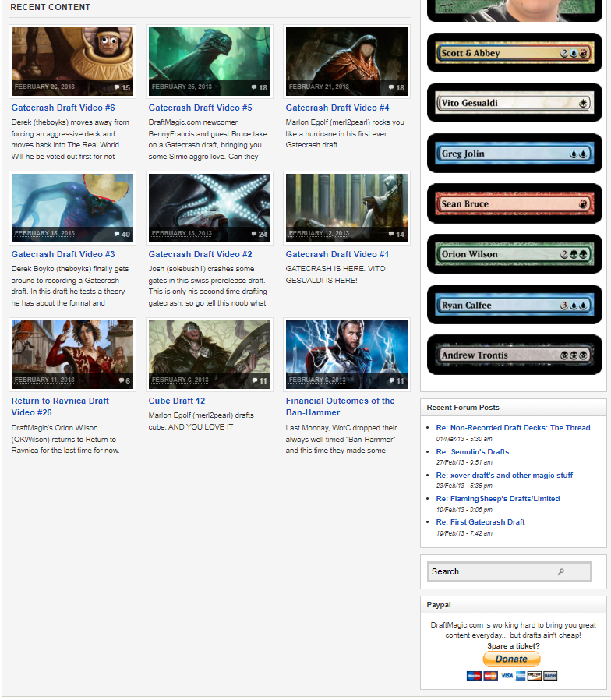The image size is (611, 700).
Task: Click the comment count 14 on Video #1
Action: pos(397,234)
